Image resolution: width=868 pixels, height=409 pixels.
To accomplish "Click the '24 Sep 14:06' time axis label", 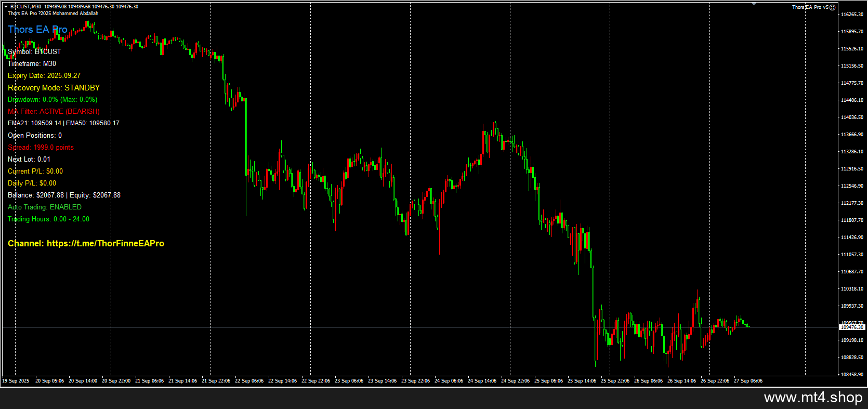I will coord(482,381).
